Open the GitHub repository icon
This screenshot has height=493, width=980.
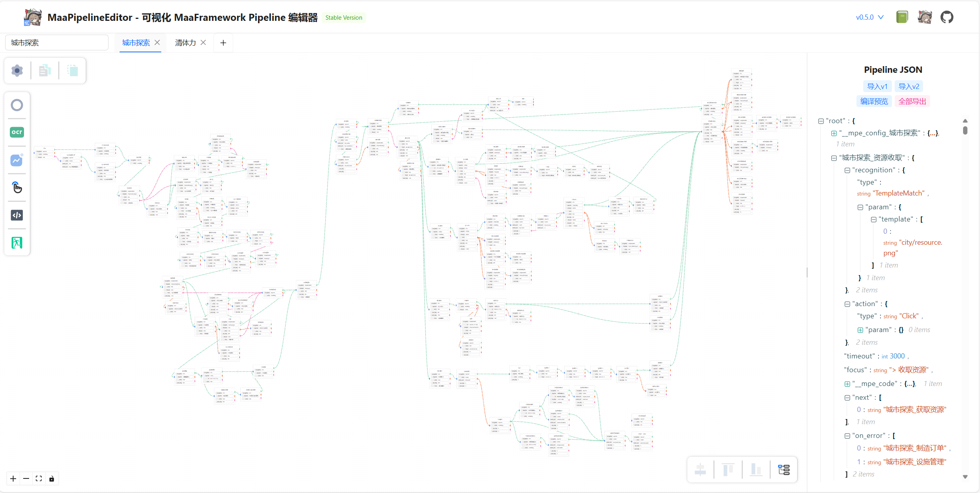(x=947, y=17)
